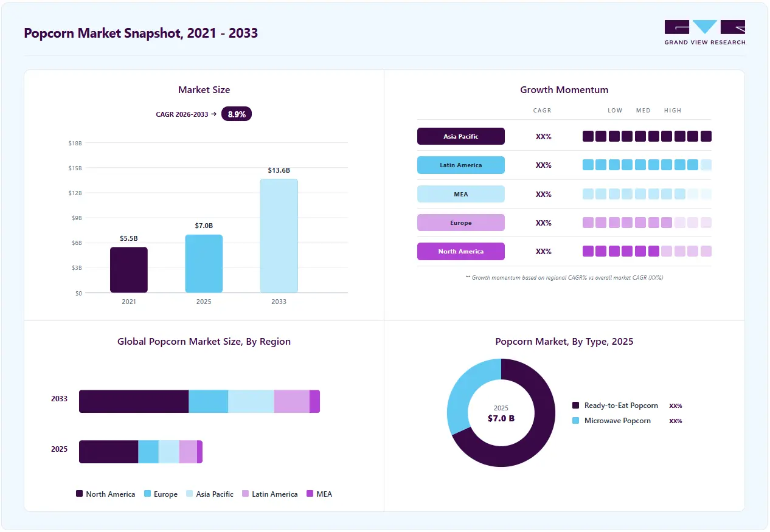The image size is (770, 532).
Task: Click the Latin America legend swatch
Action: (x=245, y=494)
